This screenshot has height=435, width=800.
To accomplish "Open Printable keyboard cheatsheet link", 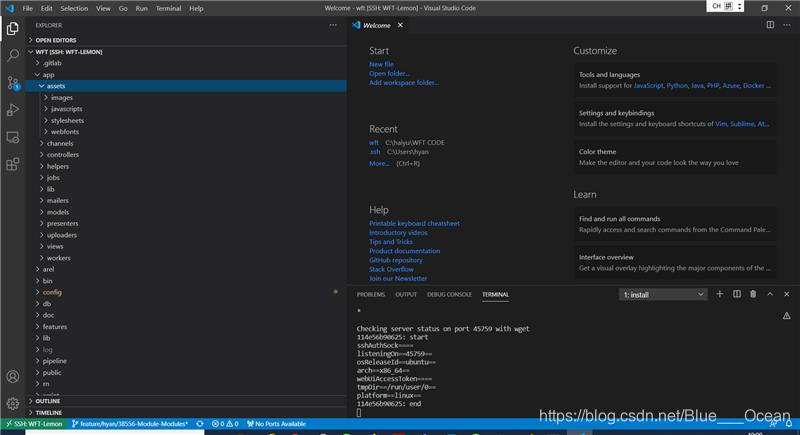I will click(x=414, y=223).
